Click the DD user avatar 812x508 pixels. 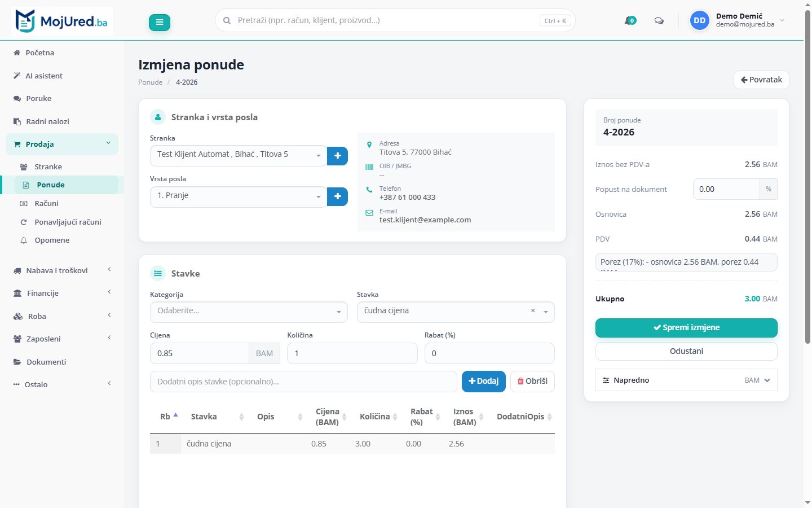coord(699,20)
